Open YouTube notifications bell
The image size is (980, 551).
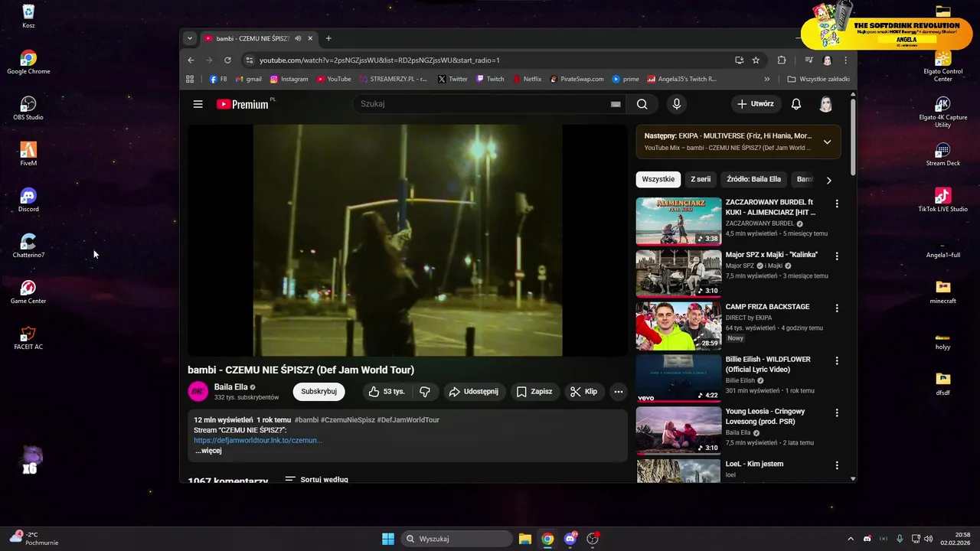point(796,104)
